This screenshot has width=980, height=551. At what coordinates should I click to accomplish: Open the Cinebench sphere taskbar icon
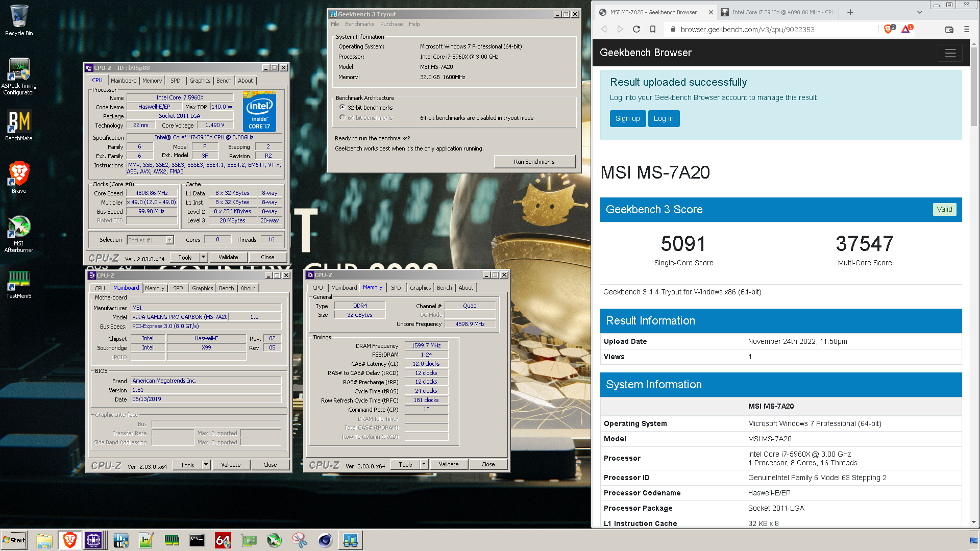325,540
